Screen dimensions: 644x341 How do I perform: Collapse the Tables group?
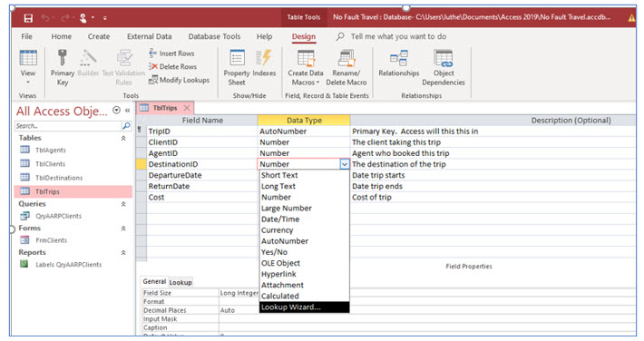pyautogui.click(x=123, y=139)
